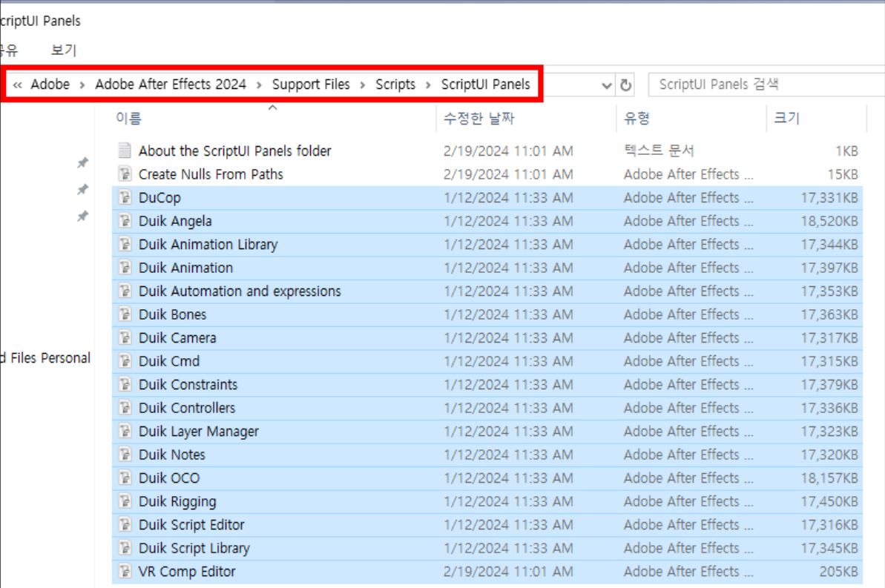Screen dimensions: 885x588
Task: Click the Duik Cmd file icon
Action: coord(125,361)
